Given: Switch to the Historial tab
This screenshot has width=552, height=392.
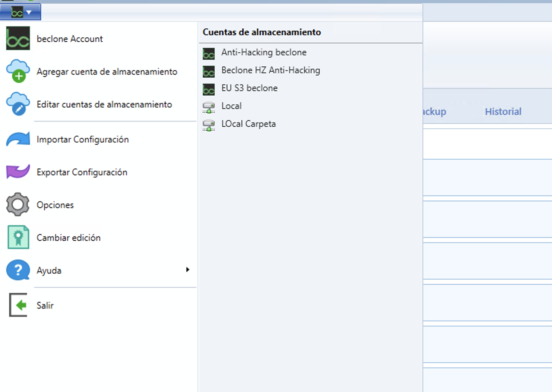Looking at the screenshot, I should click(503, 111).
